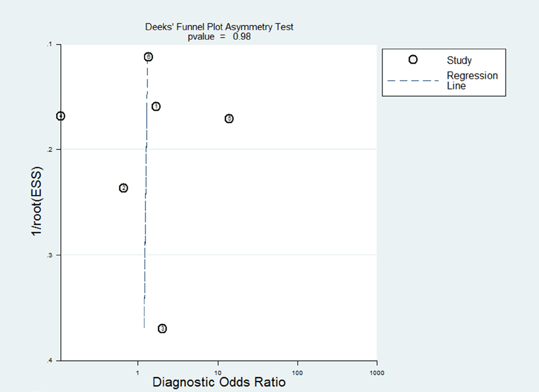Select the 'Study' legend label
Screen dimensions: 539x392
459,60
